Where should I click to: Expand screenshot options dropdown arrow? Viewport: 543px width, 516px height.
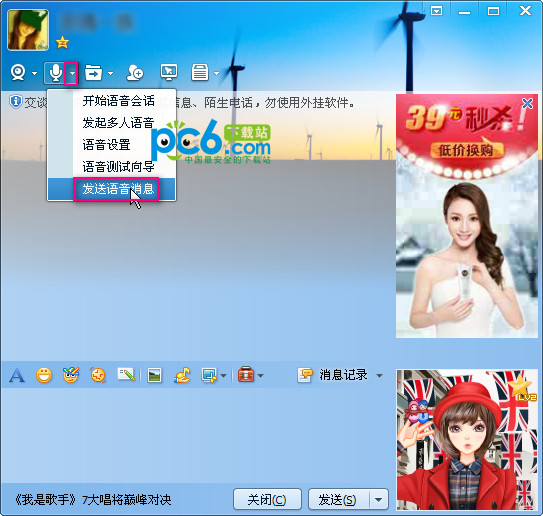[x=223, y=375]
